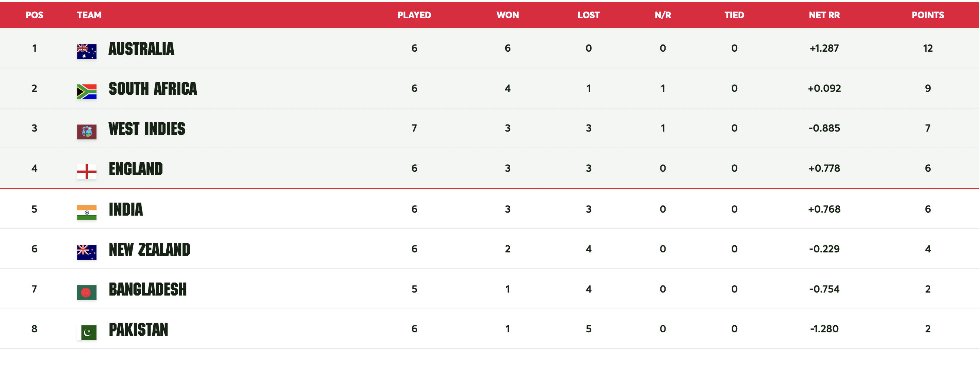Click the LOST column header
Image resolution: width=980 pixels, height=371 pixels.
588,15
